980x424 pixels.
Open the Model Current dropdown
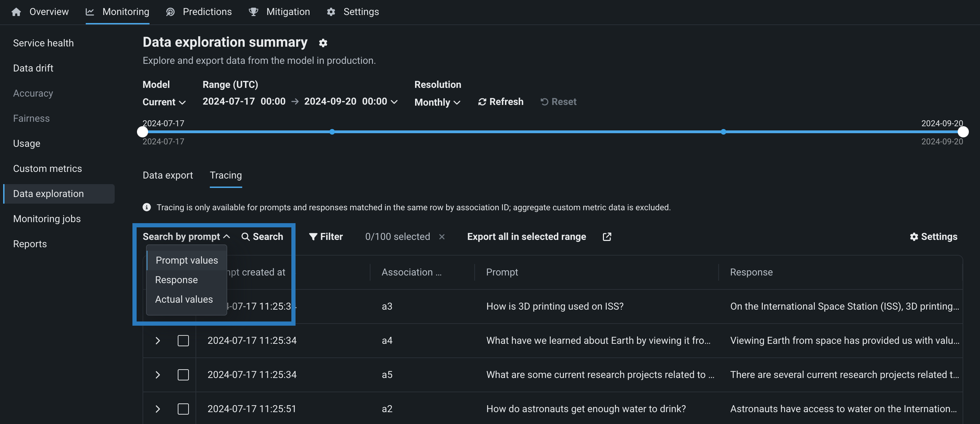164,103
